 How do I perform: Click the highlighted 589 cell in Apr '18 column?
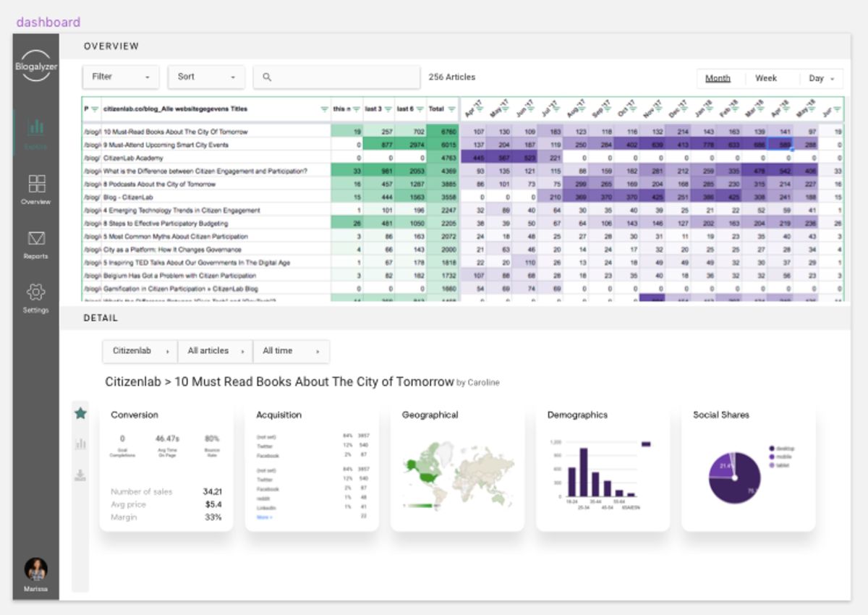780,145
